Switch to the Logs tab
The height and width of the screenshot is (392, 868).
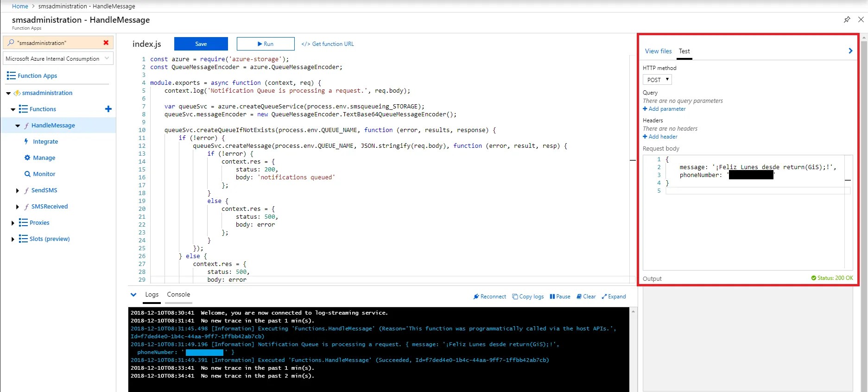tap(152, 294)
